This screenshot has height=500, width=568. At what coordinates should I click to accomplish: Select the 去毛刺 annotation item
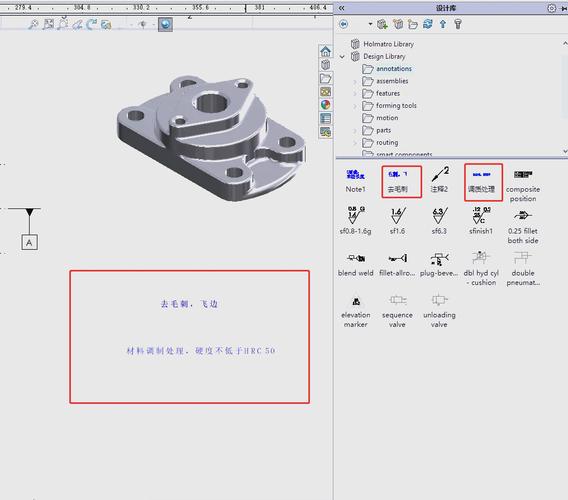[398, 181]
